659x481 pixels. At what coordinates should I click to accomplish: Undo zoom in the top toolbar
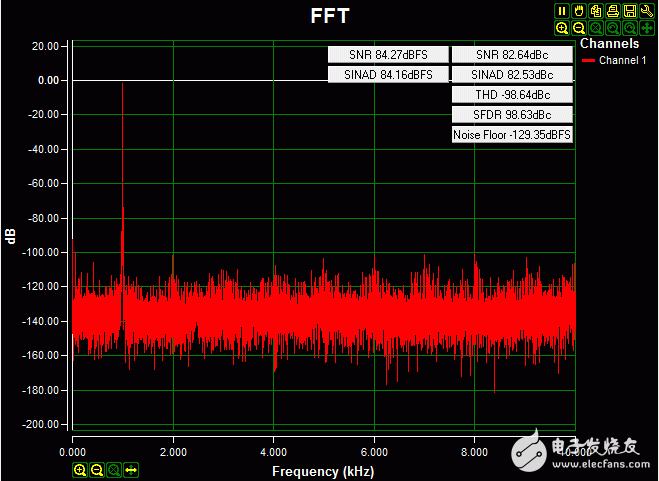pos(613,28)
